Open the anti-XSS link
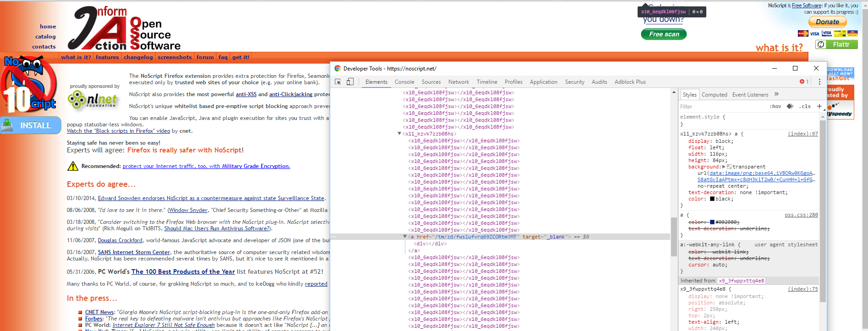This screenshot has height=331, width=868. coord(246,94)
